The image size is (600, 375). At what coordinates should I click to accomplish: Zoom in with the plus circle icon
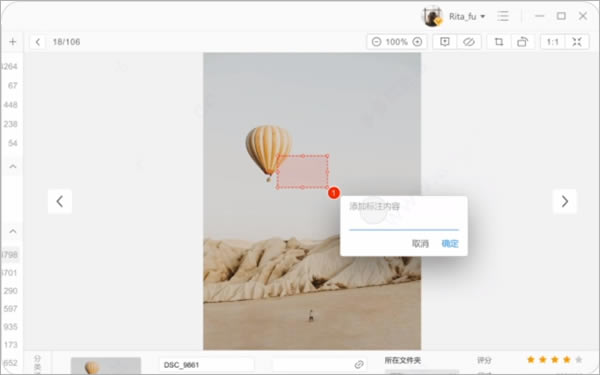pyautogui.click(x=417, y=42)
